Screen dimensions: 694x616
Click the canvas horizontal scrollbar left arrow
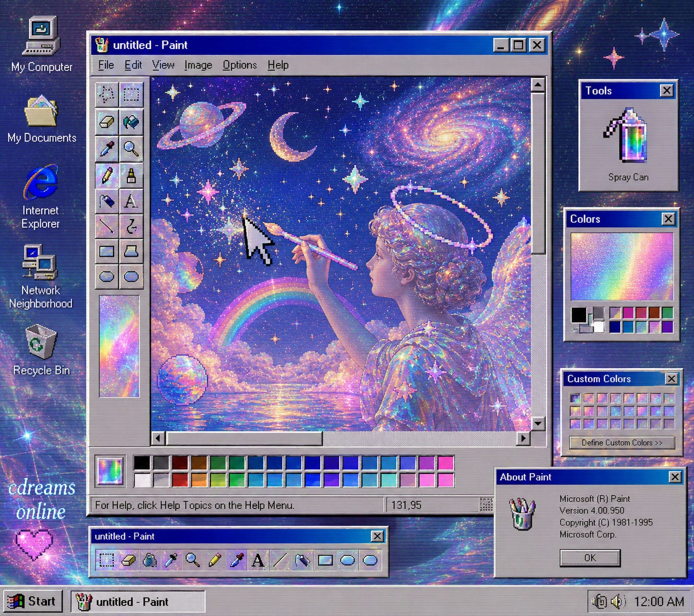[159, 438]
